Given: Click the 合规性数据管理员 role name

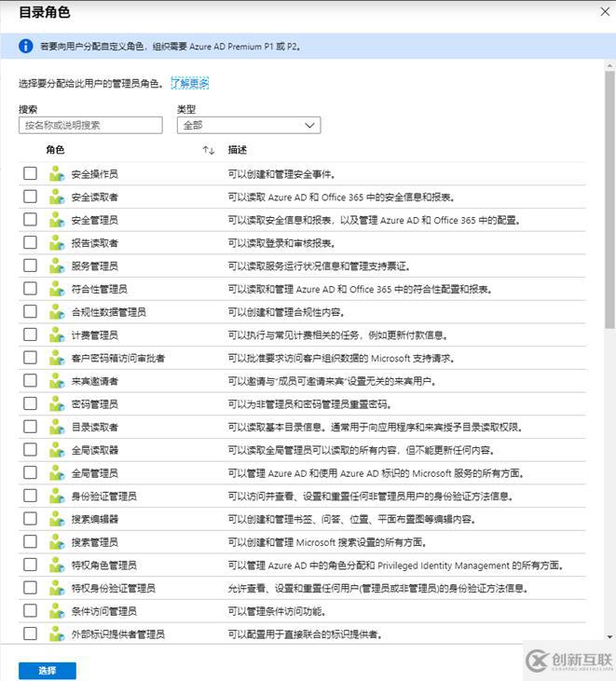Looking at the screenshot, I should click(109, 312).
